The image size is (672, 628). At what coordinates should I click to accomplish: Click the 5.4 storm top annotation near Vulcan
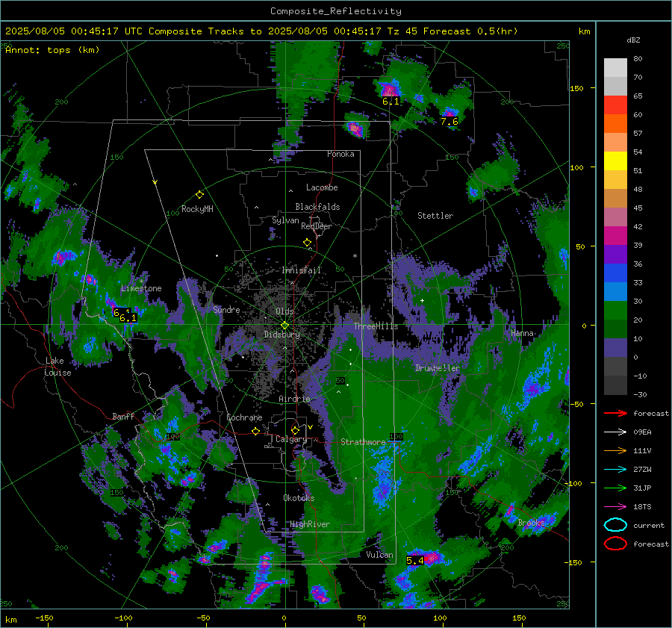415,560
